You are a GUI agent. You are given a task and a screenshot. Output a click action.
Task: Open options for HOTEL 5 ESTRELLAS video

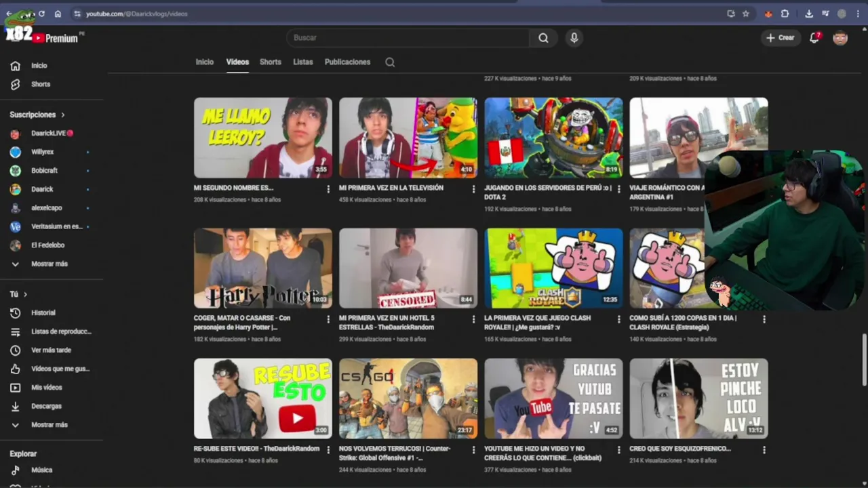pos(473,319)
